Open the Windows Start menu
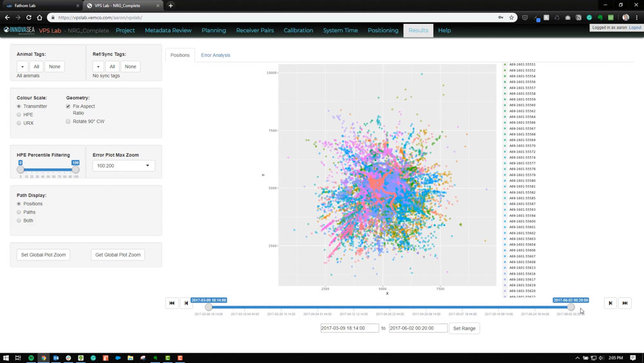 pyautogui.click(x=6, y=358)
